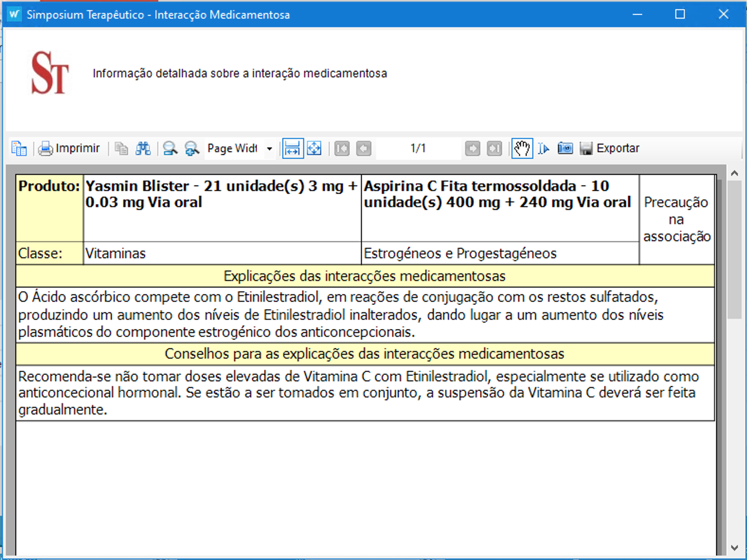
Task: Toggle whole page fit view mode
Action: pos(315,149)
